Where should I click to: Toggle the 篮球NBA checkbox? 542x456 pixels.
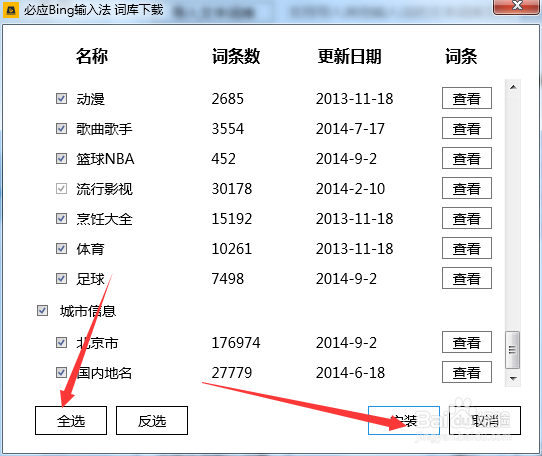(62, 159)
